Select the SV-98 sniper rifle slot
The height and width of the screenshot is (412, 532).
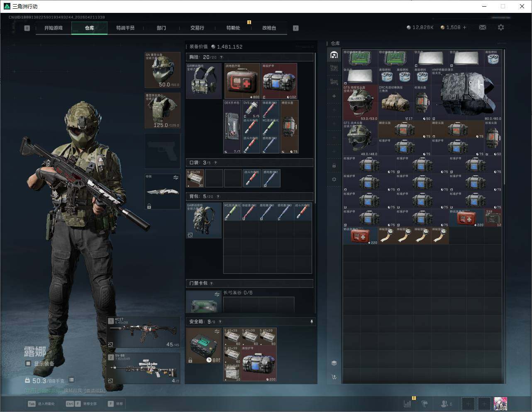pyautogui.click(x=144, y=368)
